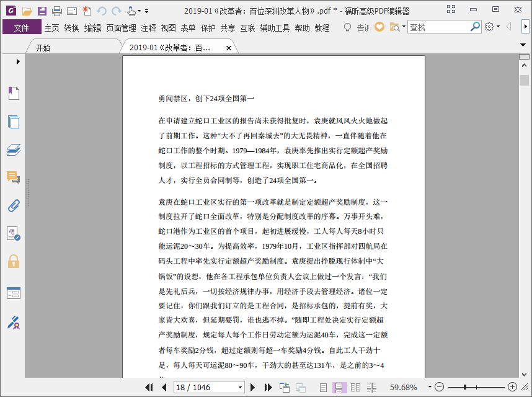Close the 2019-01 改革者 document tab

pos(229,48)
